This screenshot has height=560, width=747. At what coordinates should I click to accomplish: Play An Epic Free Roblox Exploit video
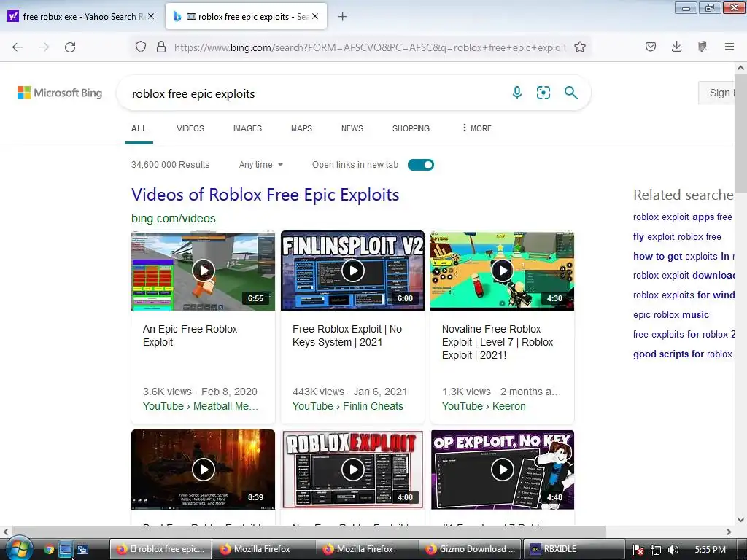204,271
